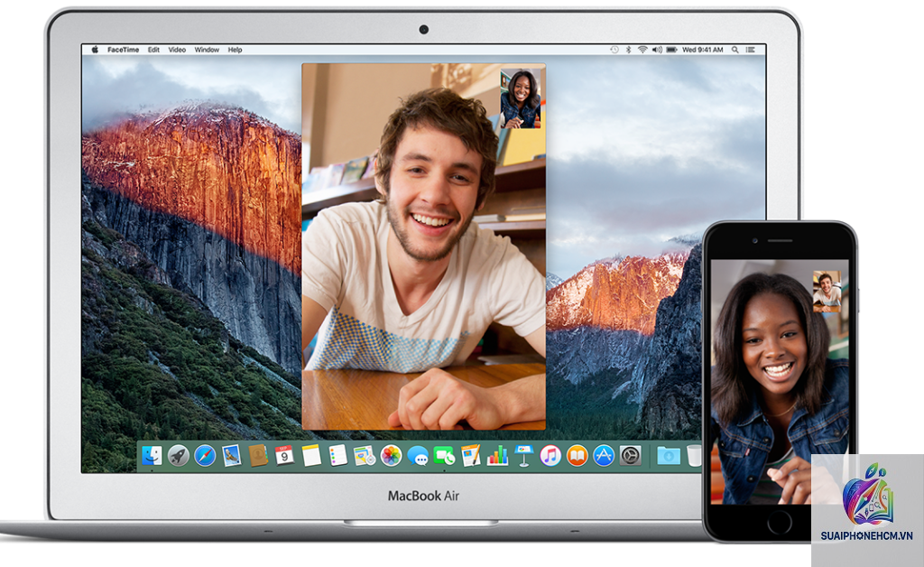
Task: Open Launchpad rocket icon in dock
Action: pos(178,456)
